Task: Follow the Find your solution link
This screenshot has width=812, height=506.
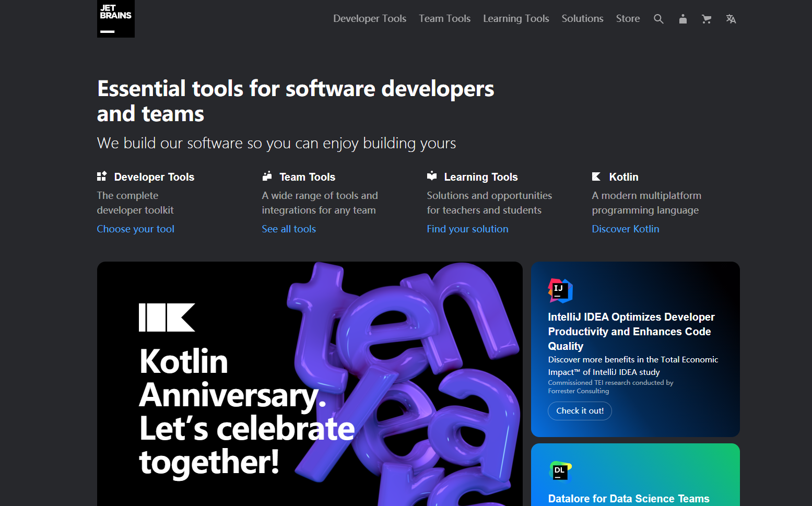Action: click(467, 229)
